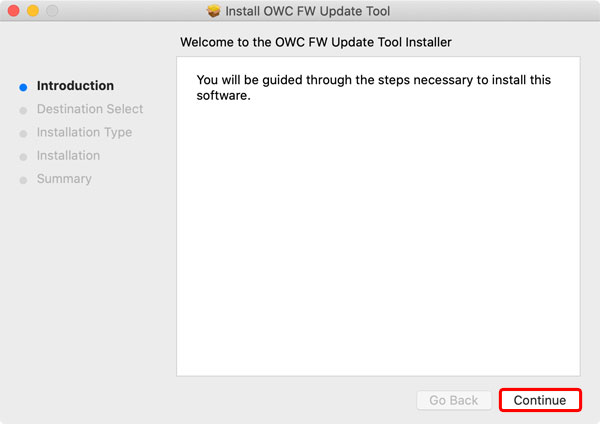
Task: Close the installer window with red button
Action: [x=13, y=12]
